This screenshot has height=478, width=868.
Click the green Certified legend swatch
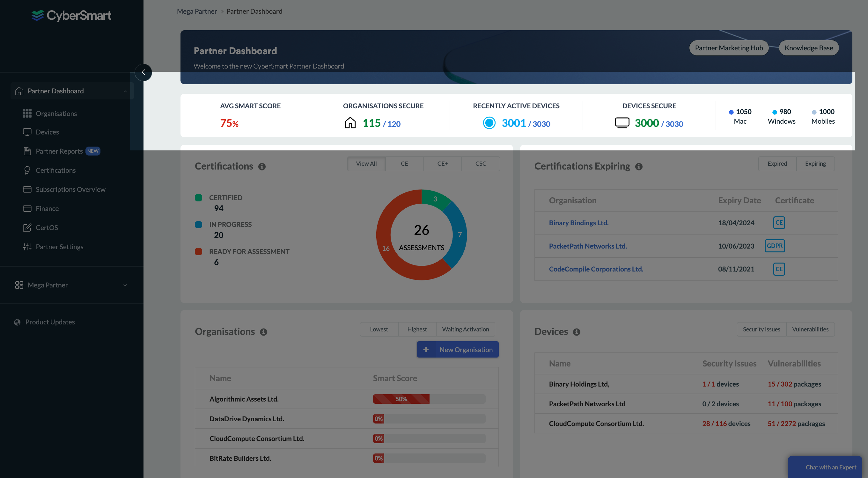198,198
